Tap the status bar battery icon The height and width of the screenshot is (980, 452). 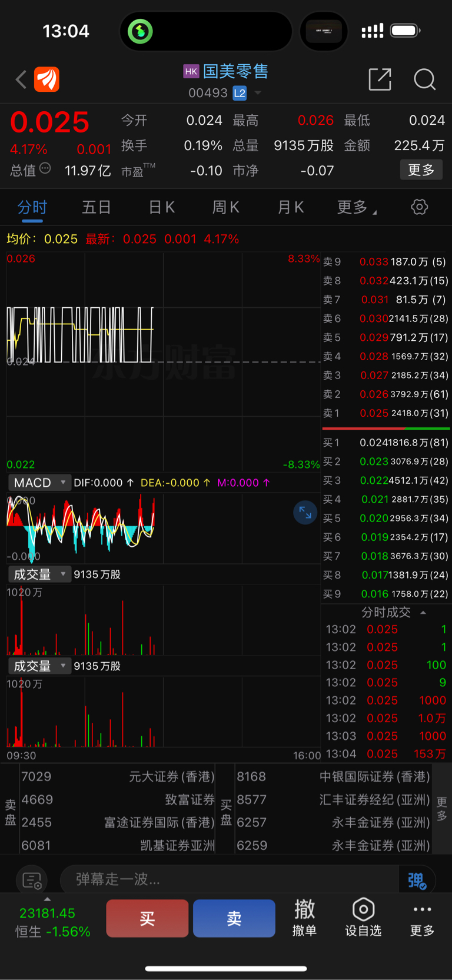[x=405, y=31]
